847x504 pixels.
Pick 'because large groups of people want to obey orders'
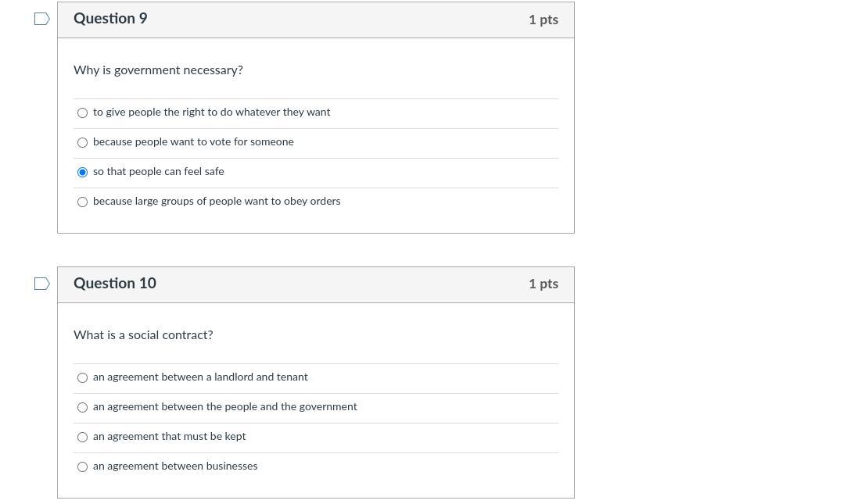82,202
